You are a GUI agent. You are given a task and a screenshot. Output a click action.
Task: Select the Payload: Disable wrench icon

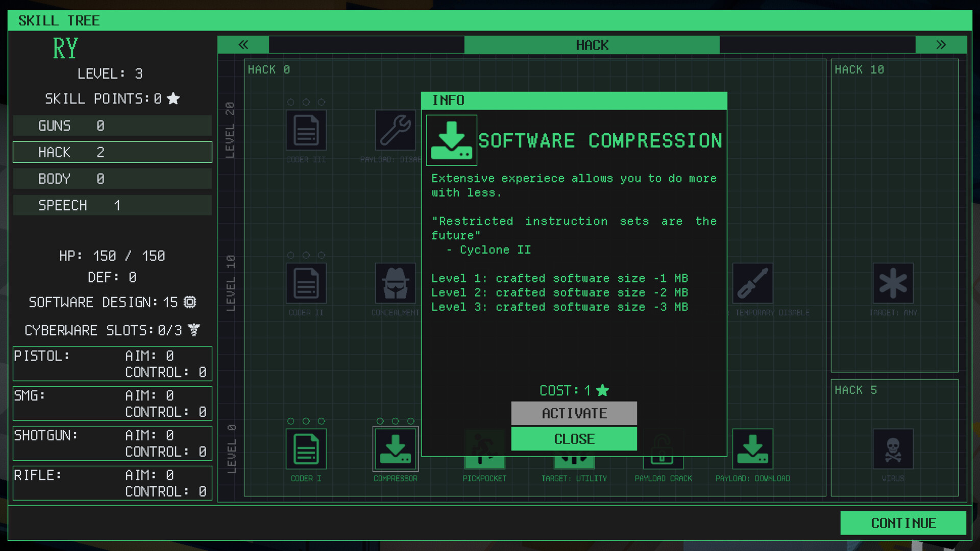point(395,129)
